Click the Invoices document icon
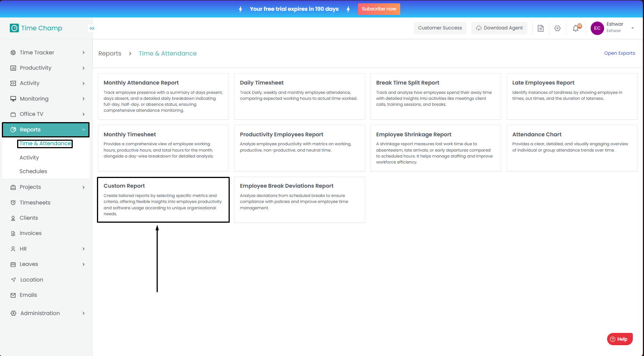Viewport: 644px width, 356px height. (13, 233)
